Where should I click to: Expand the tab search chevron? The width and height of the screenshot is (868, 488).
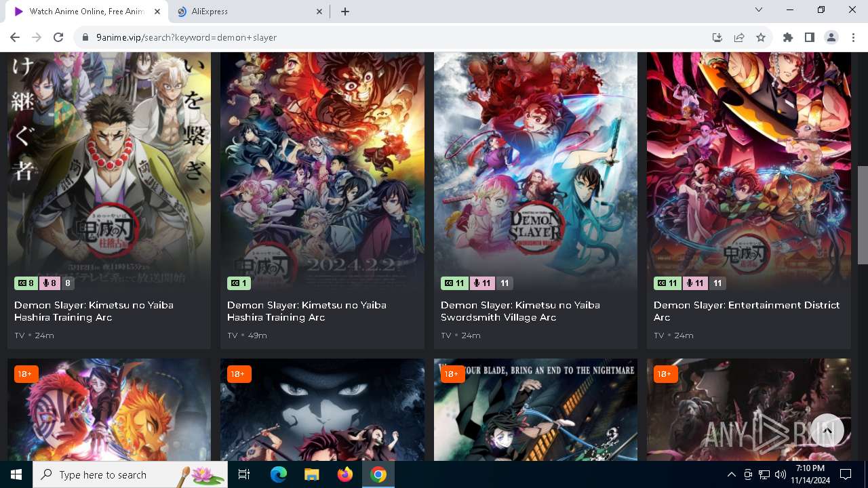(759, 10)
